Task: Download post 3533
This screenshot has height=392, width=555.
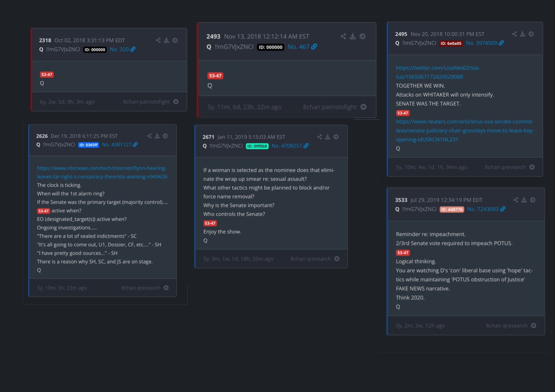Action: (524, 200)
